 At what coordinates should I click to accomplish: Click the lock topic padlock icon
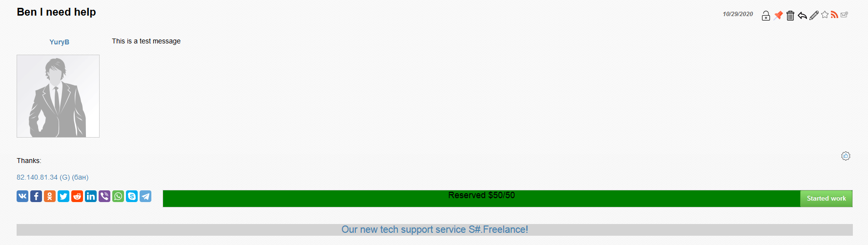(765, 16)
